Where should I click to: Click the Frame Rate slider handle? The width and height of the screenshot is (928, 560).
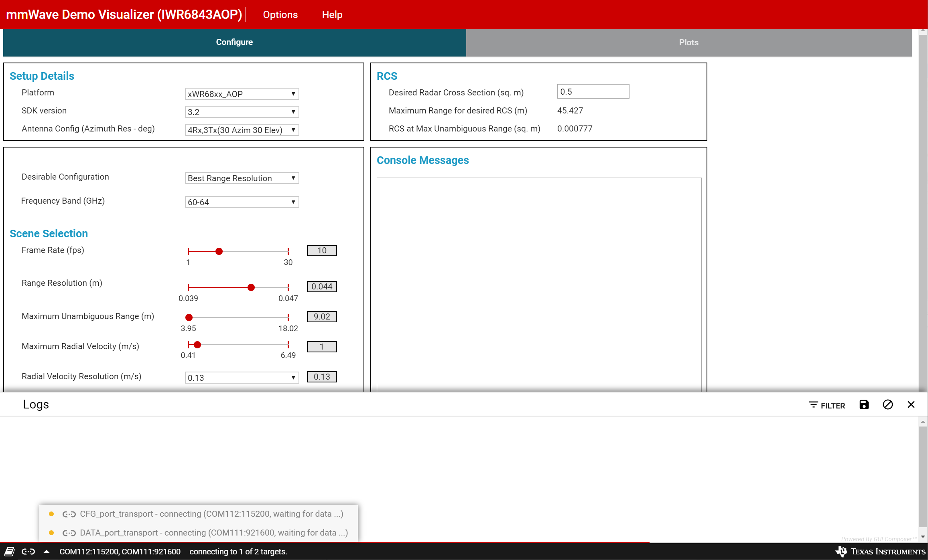(x=219, y=251)
